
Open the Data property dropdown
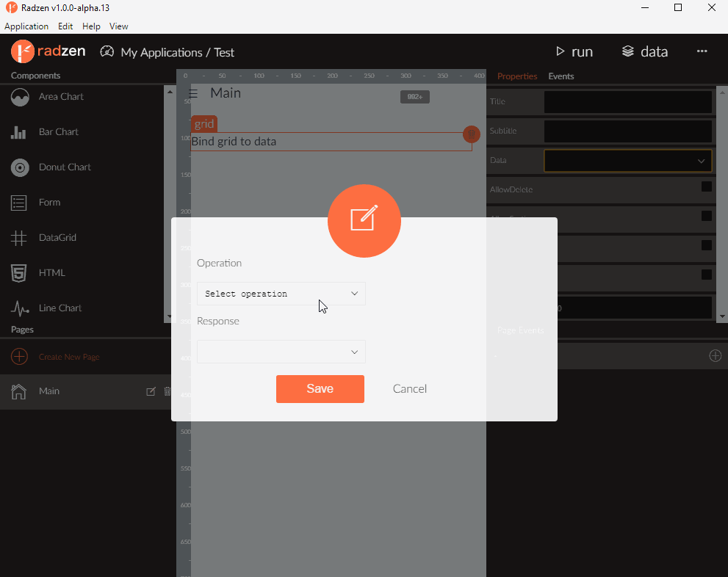pos(627,160)
